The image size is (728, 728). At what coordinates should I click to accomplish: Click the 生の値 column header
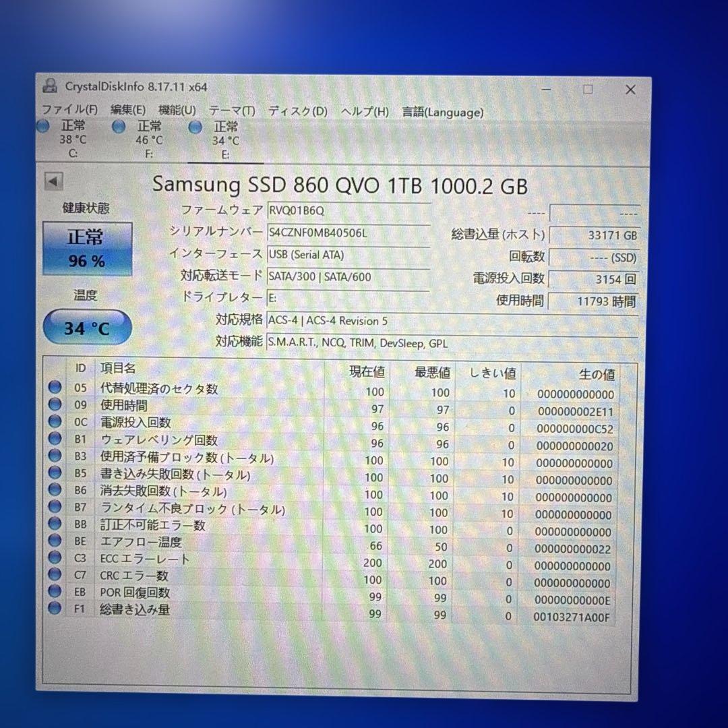[597, 374]
